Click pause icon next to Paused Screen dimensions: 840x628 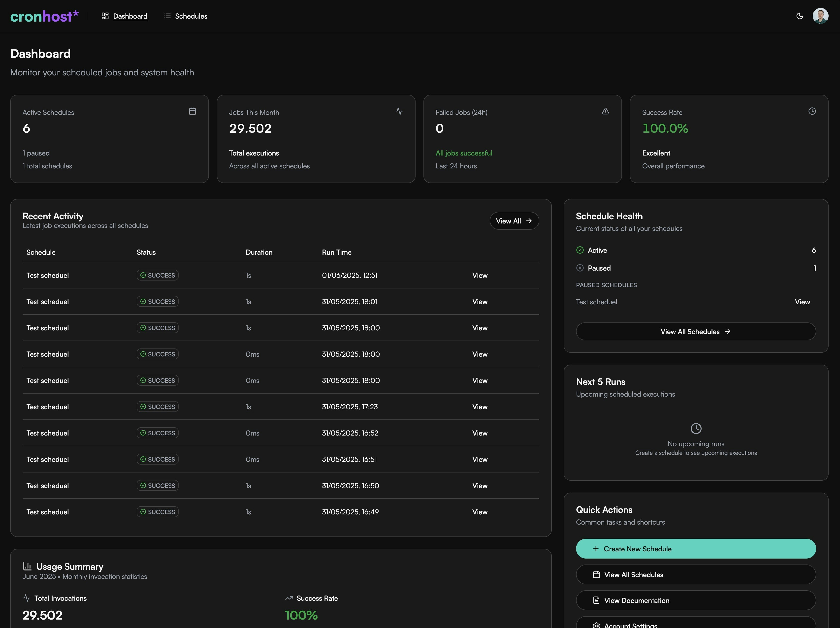click(x=580, y=268)
